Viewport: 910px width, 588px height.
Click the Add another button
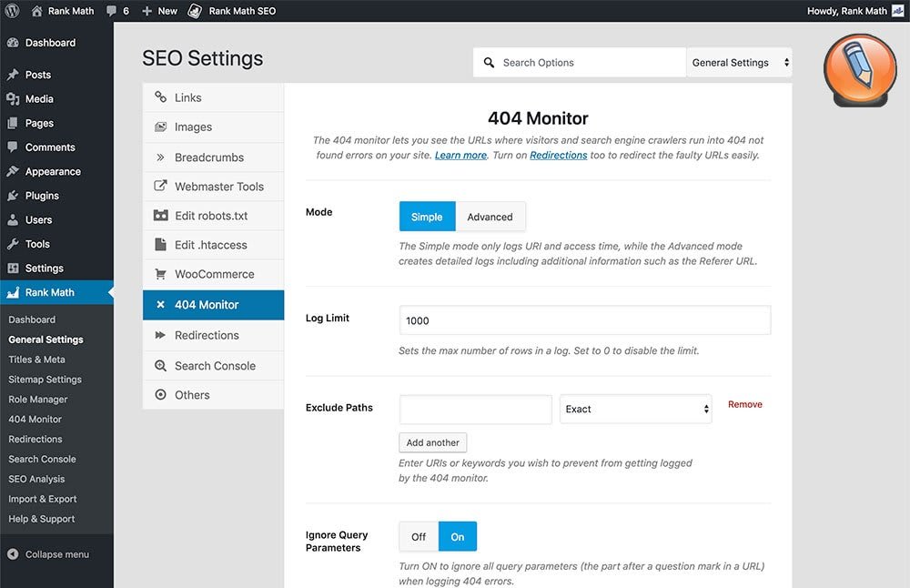433,442
